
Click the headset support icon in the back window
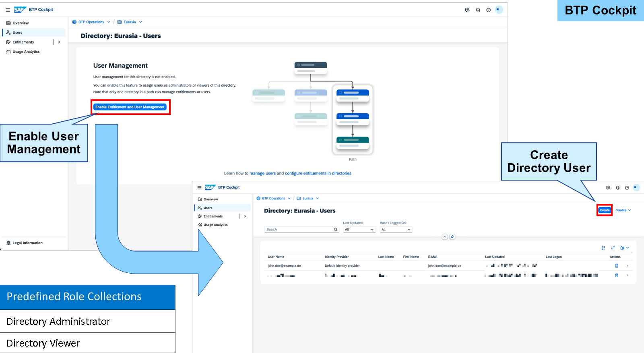click(478, 10)
